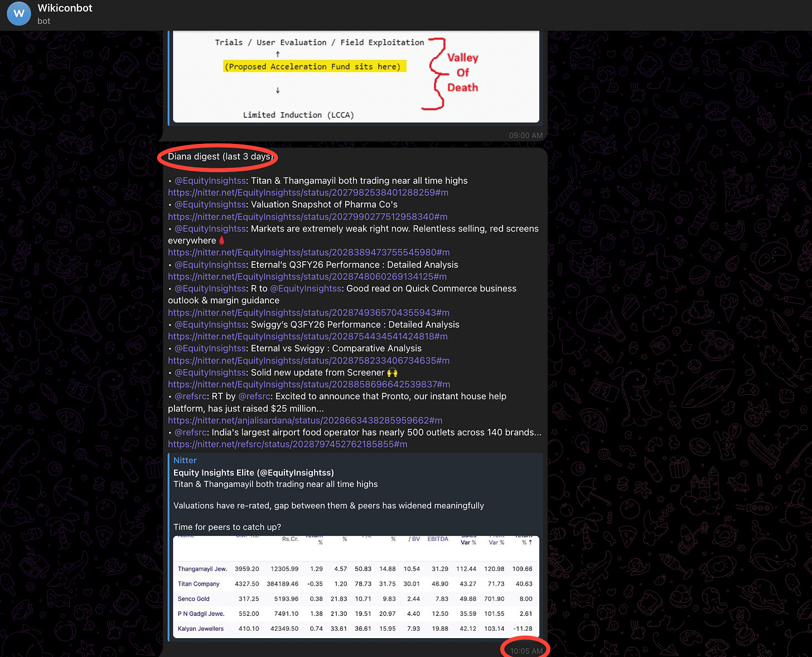
Task: Click 'Senco Gold' row in table
Action: pos(356,598)
